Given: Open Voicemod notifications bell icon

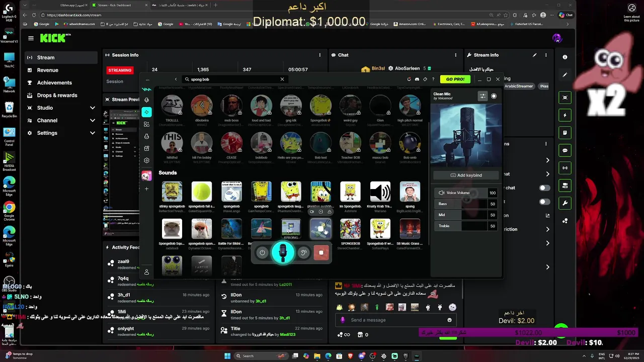Looking at the screenshot, I should (x=409, y=79).
